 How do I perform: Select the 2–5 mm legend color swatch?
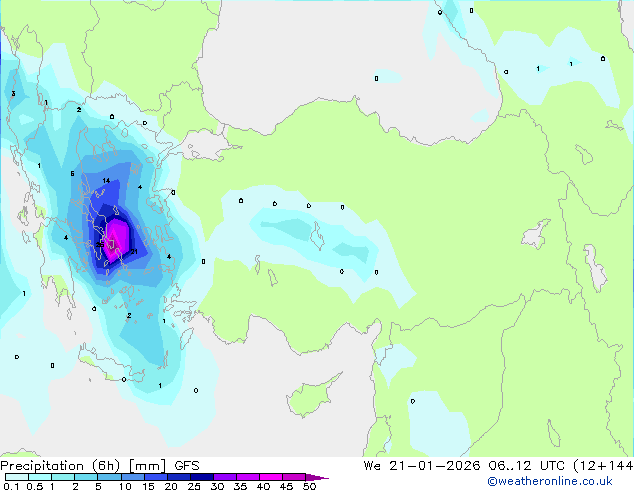[86, 477]
